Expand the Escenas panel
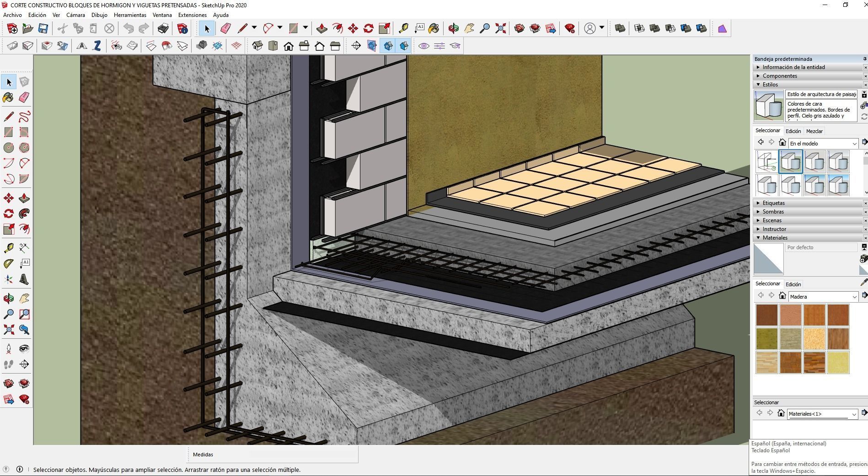The width and height of the screenshot is (868, 476). (x=808, y=220)
